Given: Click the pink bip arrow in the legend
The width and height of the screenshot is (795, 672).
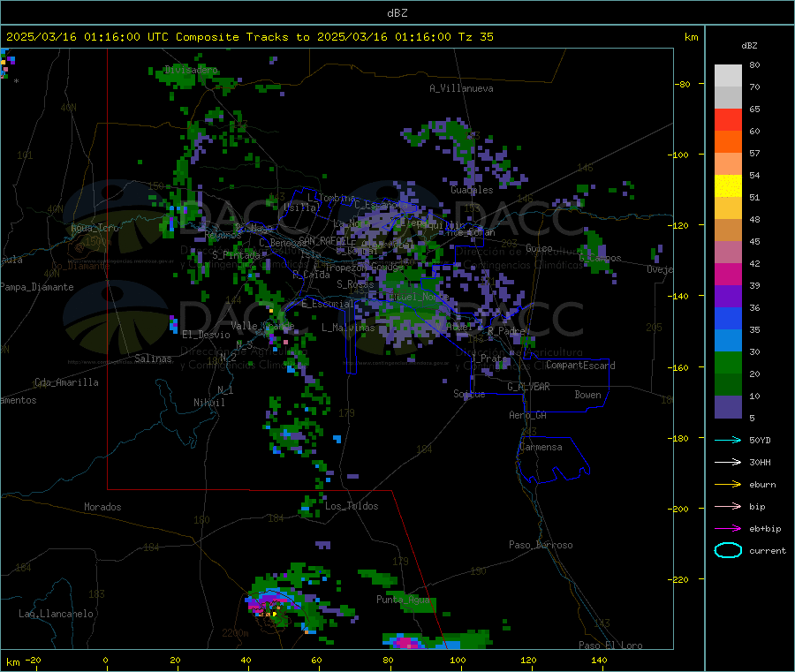Looking at the screenshot, I should 728,506.
